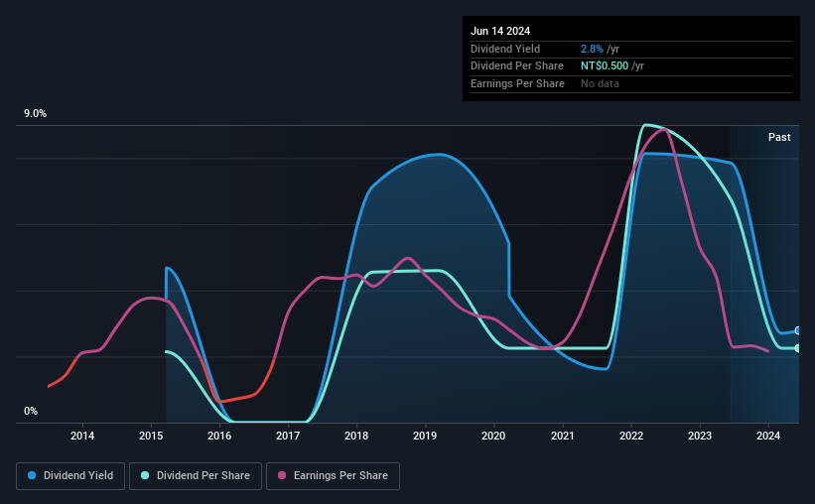Select the 2019 x-axis label
Image resolution: width=815 pixels, height=504 pixels.
pos(425,436)
